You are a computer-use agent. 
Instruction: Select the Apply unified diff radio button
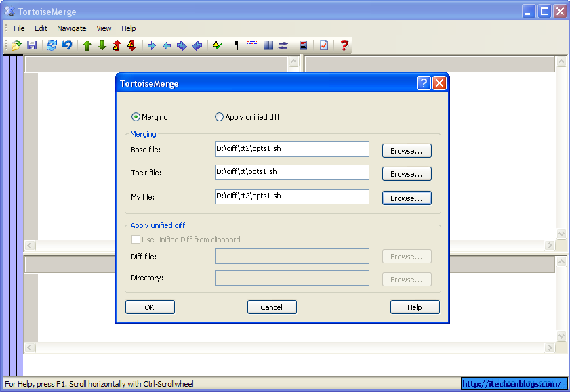point(219,116)
